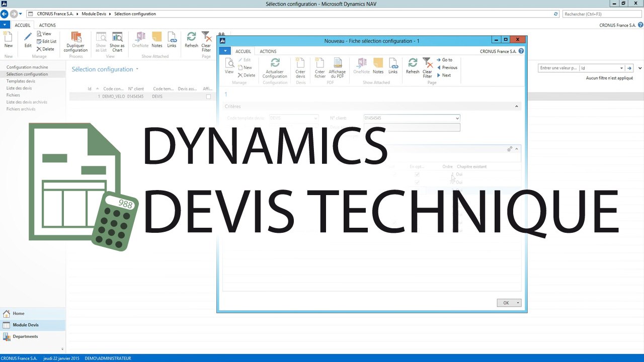Click the DEMO_VELO cell in the list
The image size is (644, 362).
(113, 97)
